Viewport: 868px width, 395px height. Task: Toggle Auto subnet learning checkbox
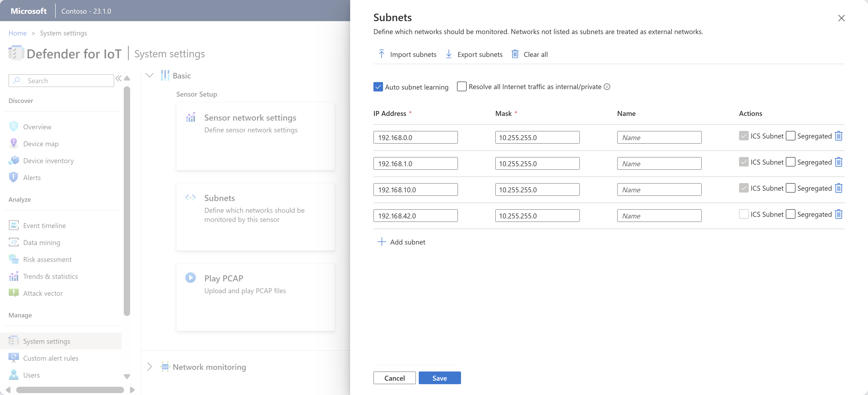[379, 87]
